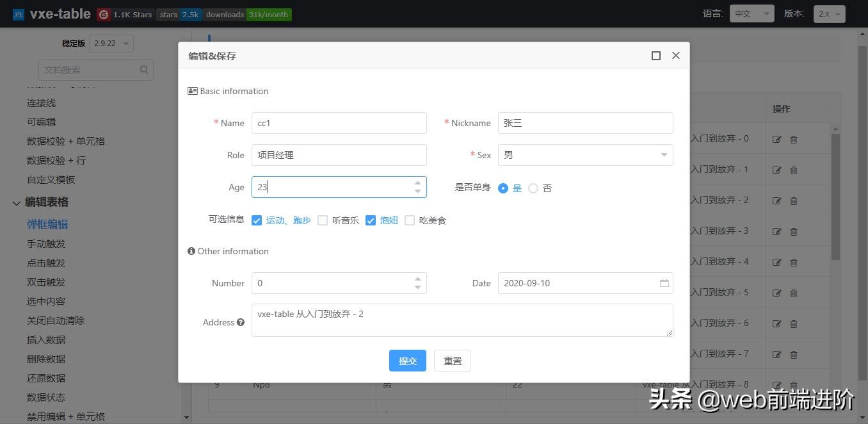Click the edit icon in first table row
This screenshot has height=424, width=868.
pos(777,140)
